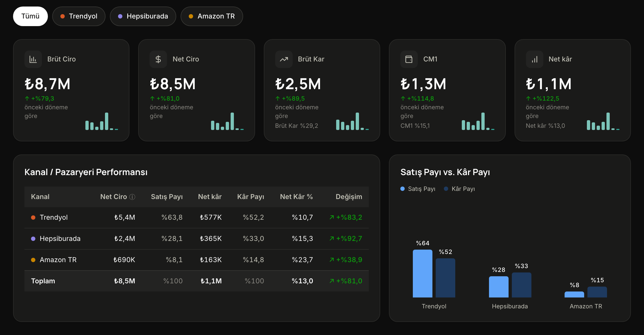Click the Brüt Ciro bar chart icon

tap(33, 59)
